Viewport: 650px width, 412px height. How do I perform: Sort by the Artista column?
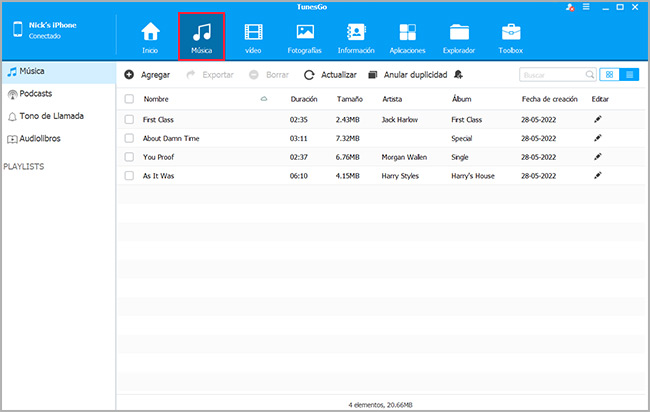pos(392,99)
